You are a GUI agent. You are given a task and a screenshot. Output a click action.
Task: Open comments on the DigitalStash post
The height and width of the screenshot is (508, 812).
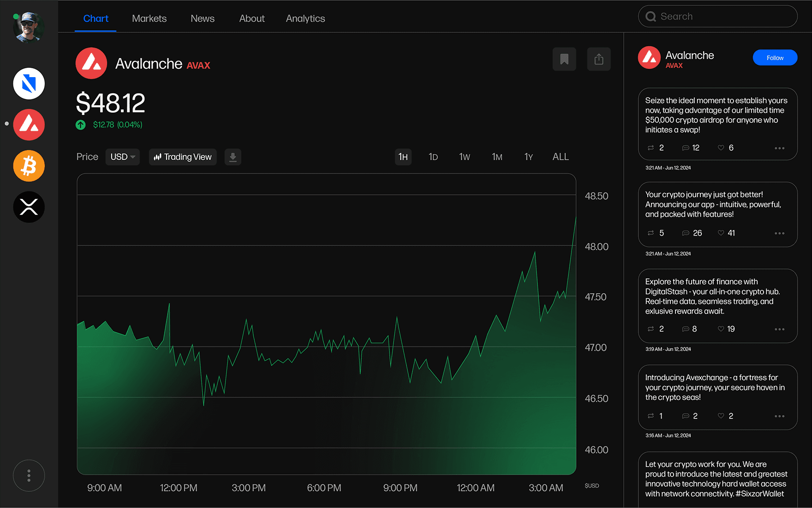pos(686,329)
